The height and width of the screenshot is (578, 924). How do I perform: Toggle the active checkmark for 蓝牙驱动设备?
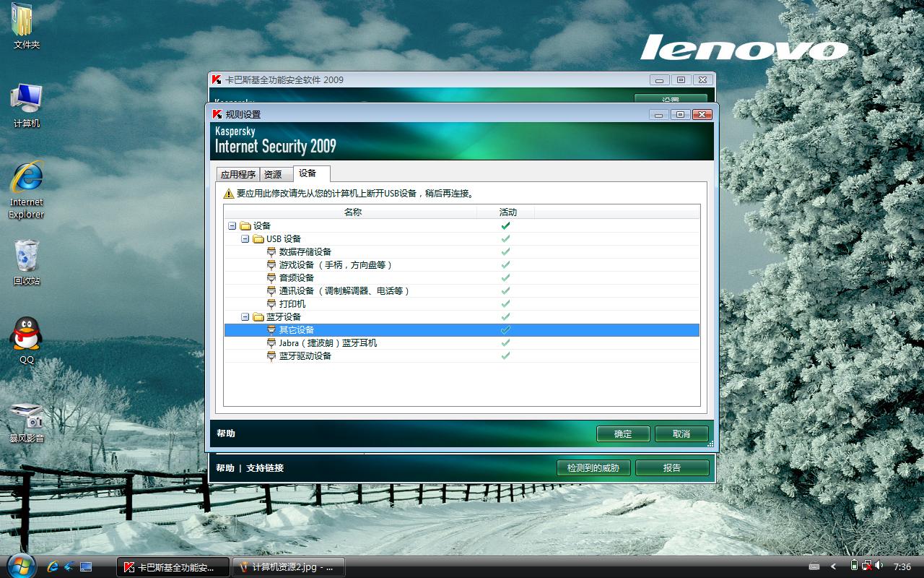[x=505, y=356]
